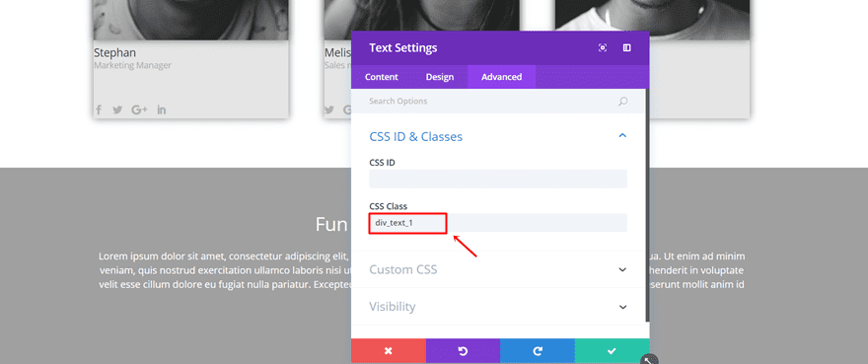This screenshot has height=364, width=868.
Task: Click the search magnifier icon in Search Options
Action: click(622, 102)
